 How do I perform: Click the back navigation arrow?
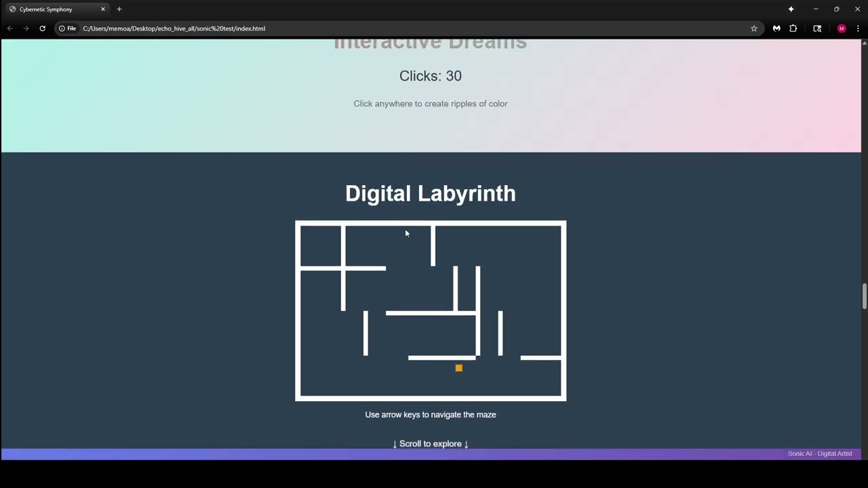(x=9, y=28)
